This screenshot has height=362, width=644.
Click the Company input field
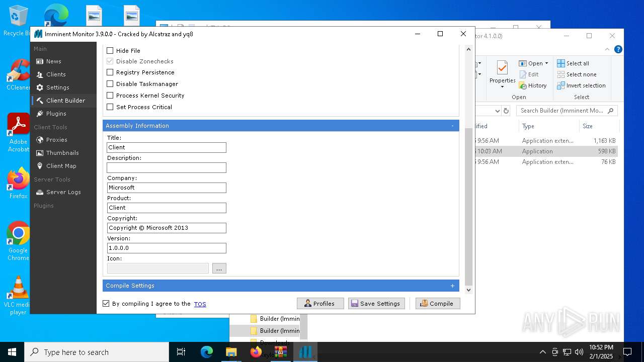pos(167,188)
